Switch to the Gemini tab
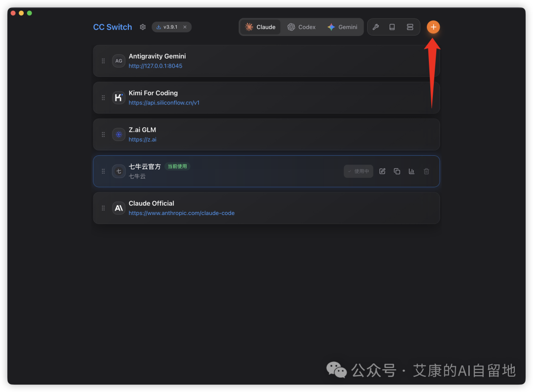This screenshot has height=392, width=533. [x=343, y=27]
